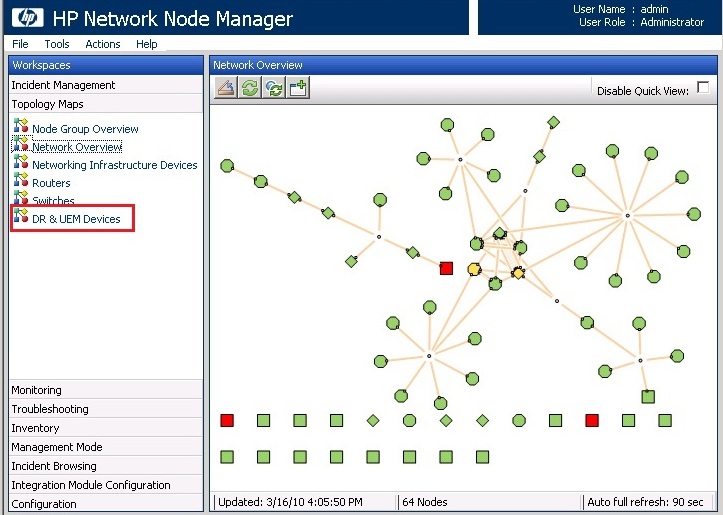Open the Switches topology map
The width and height of the screenshot is (723, 515).
click(x=53, y=201)
